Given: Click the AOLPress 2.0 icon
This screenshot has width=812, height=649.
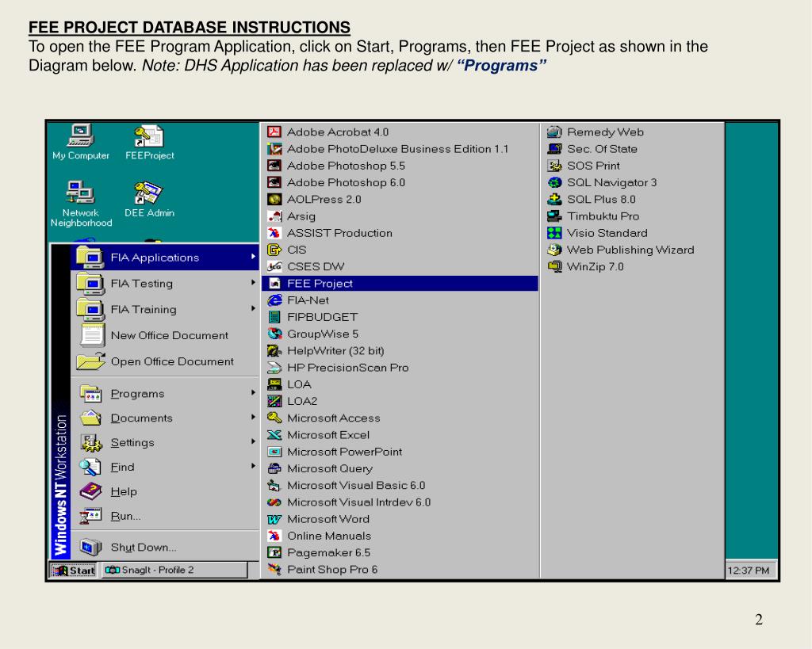Looking at the screenshot, I should pyautogui.click(x=274, y=199).
